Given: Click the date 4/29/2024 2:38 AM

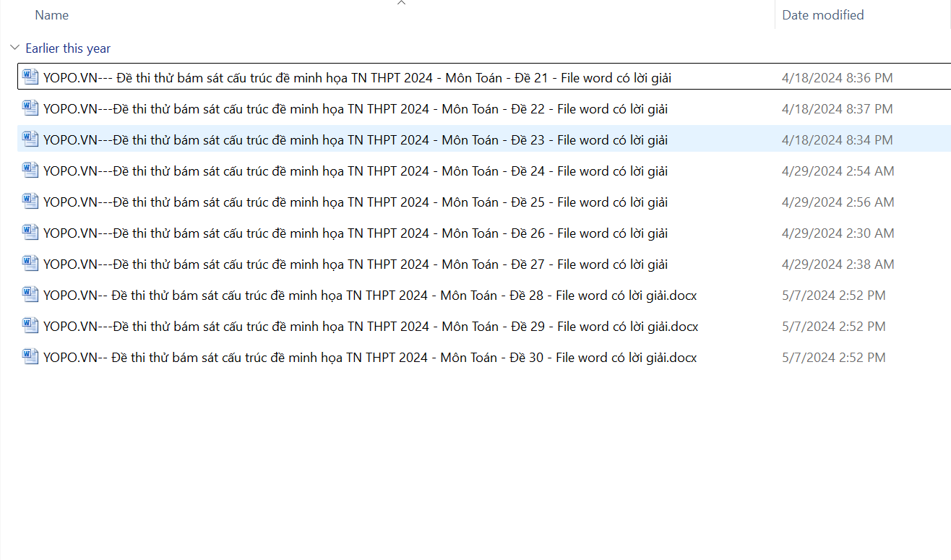Looking at the screenshot, I should (x=838, y=264).
